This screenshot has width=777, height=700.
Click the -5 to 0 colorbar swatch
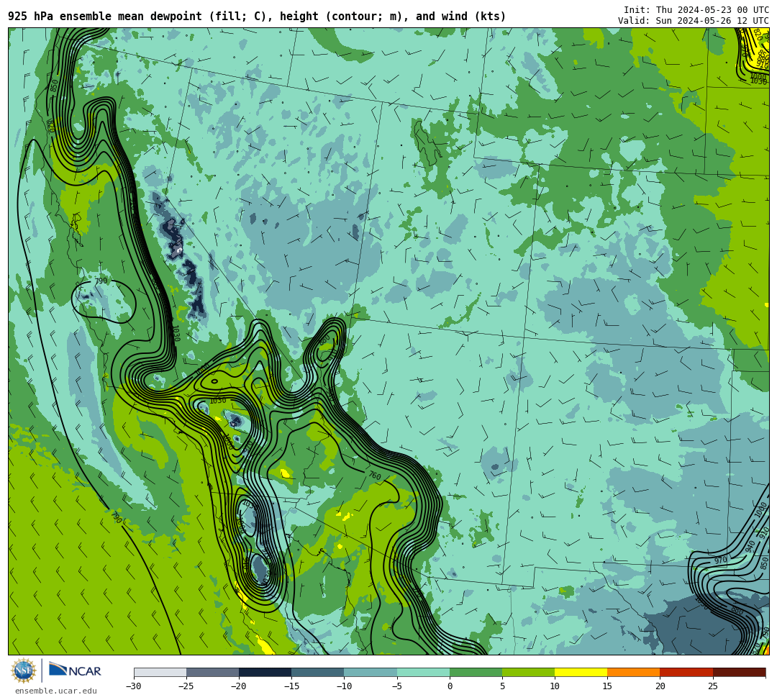(423, 672)
